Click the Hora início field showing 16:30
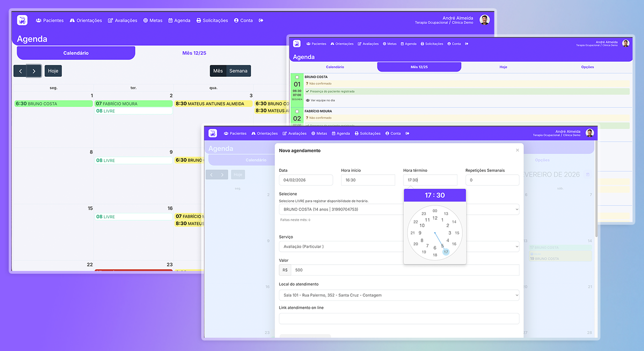Viewport: 644px width, 351px height. tap(368, 180)
